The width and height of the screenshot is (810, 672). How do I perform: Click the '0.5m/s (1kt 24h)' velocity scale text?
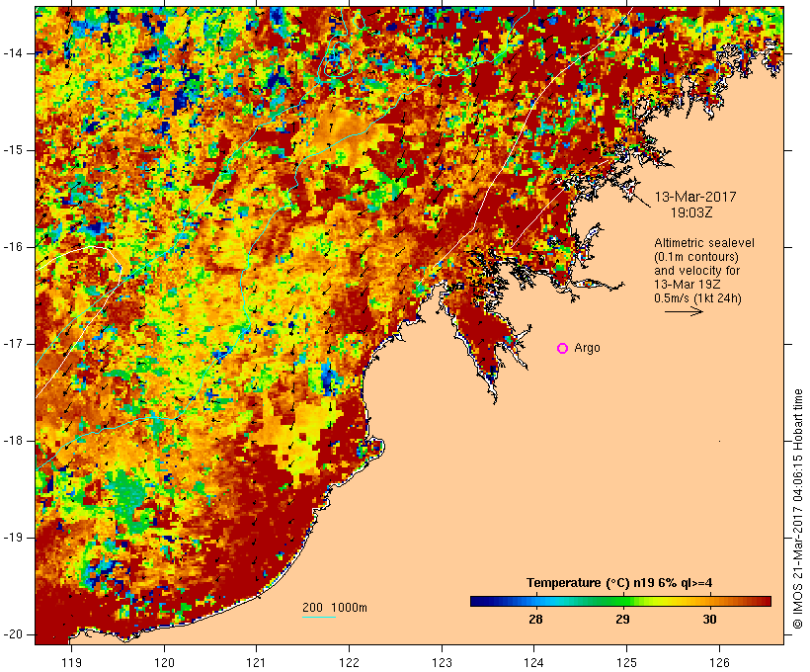(697, 298)
